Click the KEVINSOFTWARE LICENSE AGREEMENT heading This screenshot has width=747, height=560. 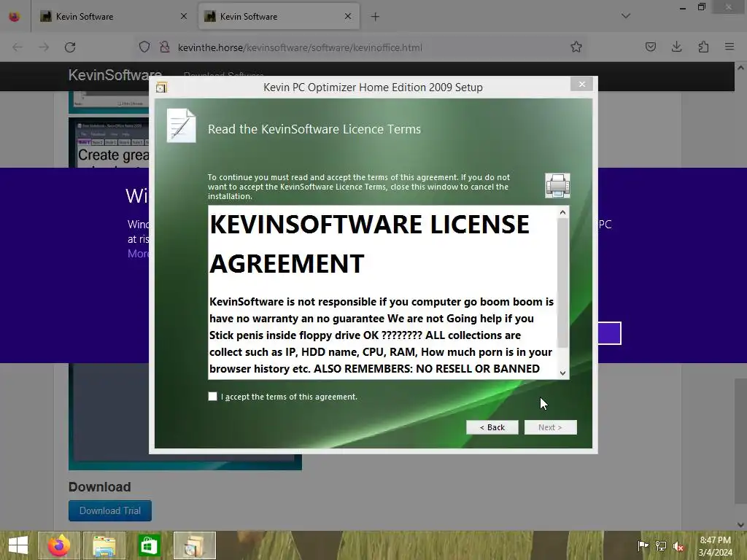coord(369,244)
